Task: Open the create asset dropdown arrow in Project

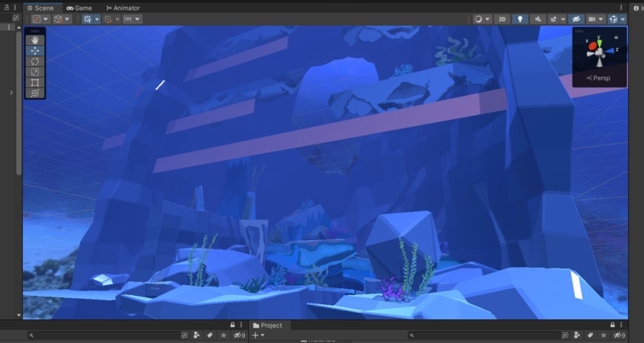Action: pyautogui.click(x=262, y=335)
